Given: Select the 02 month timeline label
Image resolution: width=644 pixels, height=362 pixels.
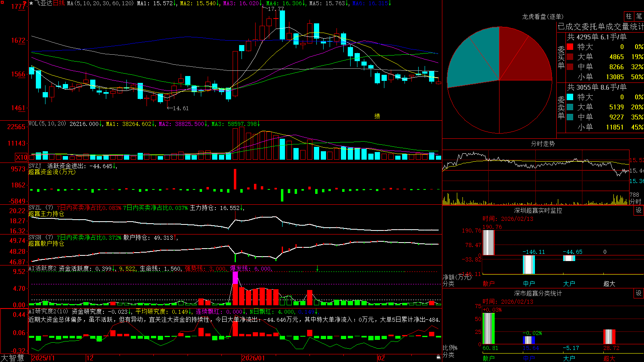Looking at the screenshot, I should pyautogui.click(x=381, y=358).
